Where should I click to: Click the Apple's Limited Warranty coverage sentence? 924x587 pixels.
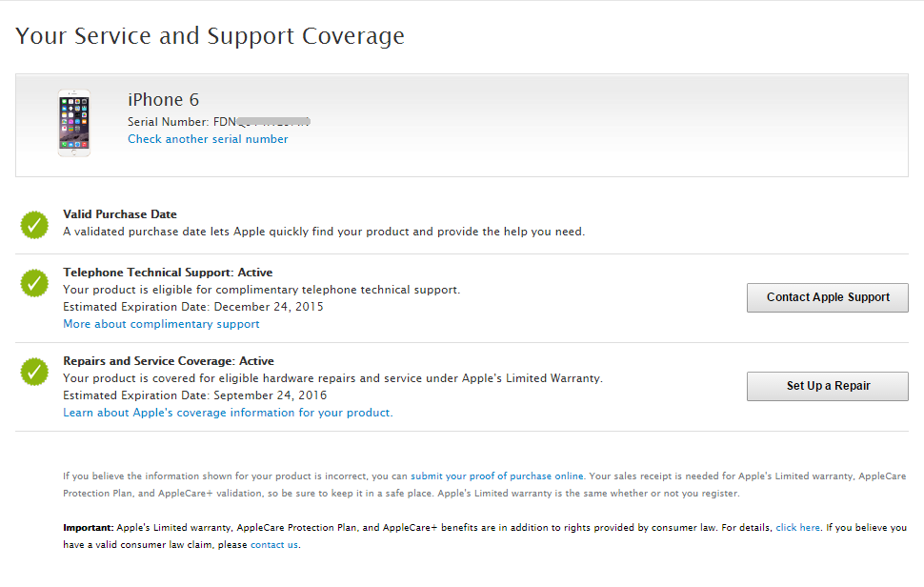(333, 378)
